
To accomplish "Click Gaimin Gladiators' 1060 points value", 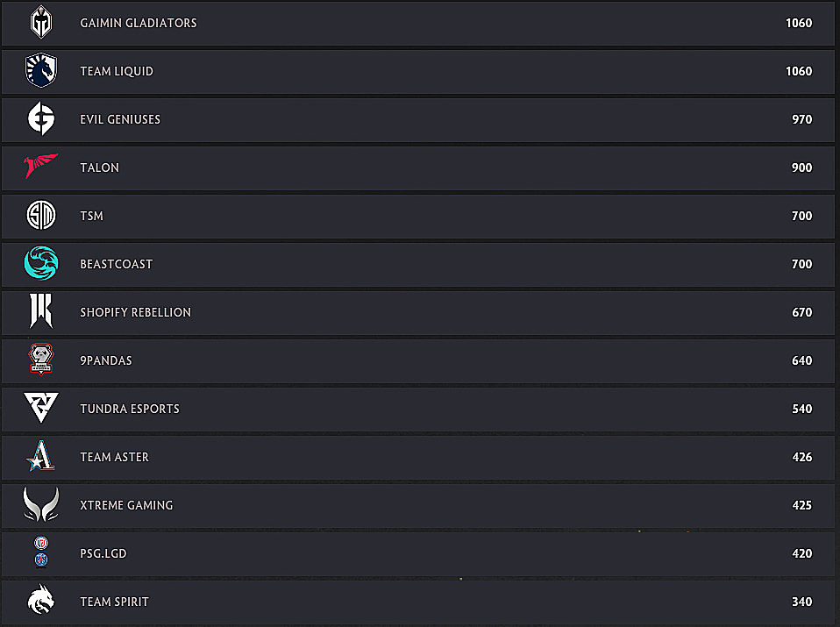I will pos(799,23).
